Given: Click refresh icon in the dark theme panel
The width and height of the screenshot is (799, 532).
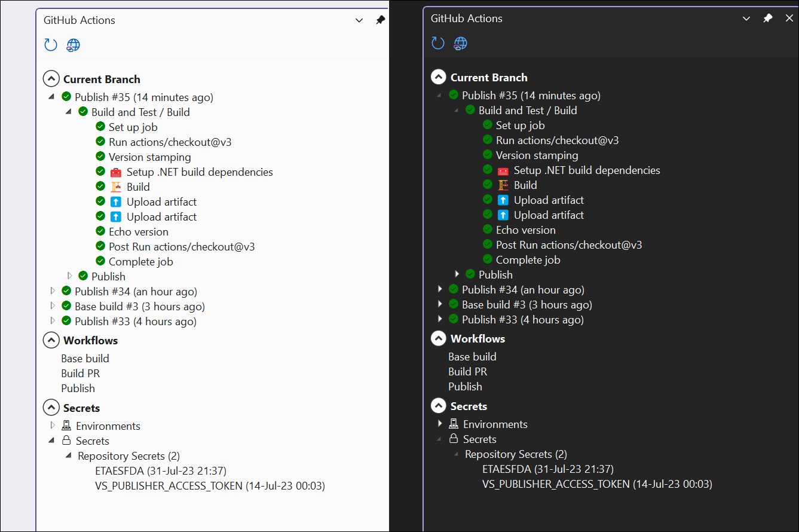Looking at the screenshot, I should 438,43.
